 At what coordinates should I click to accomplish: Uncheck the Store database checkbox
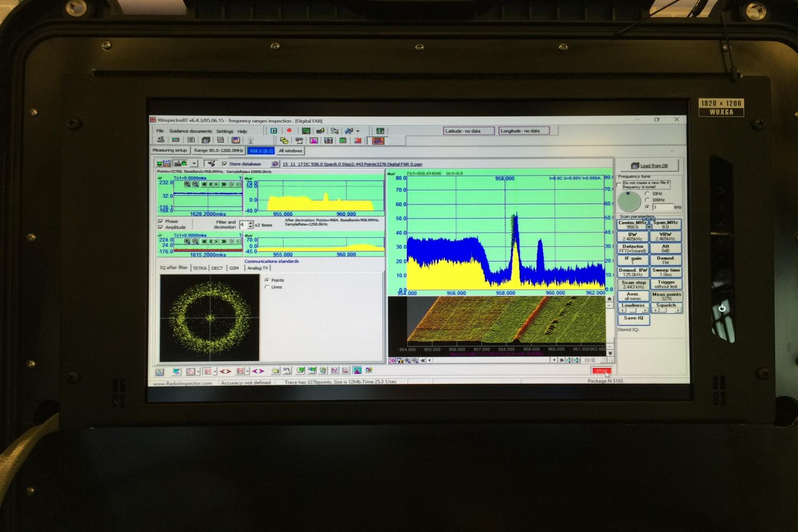[225, 164]
